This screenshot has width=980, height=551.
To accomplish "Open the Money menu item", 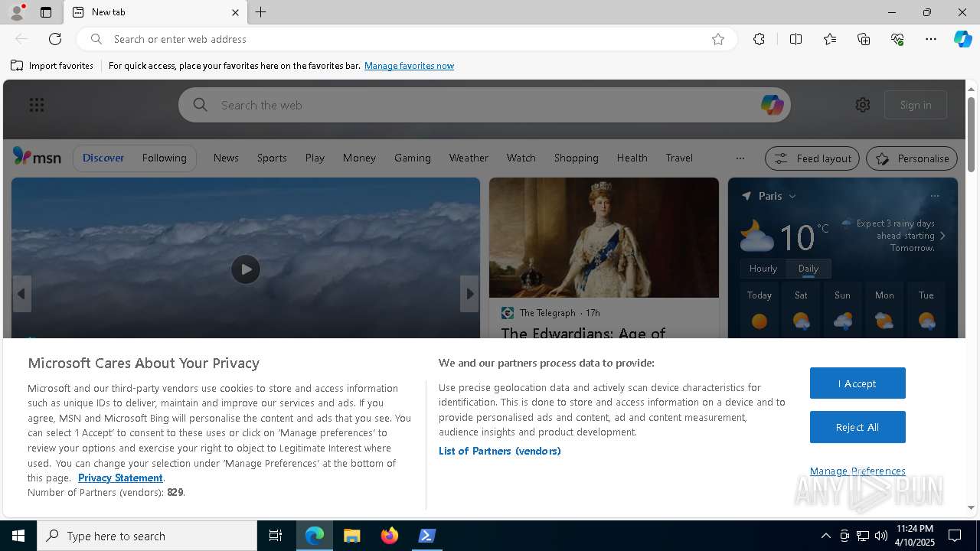I will (359, 158).
